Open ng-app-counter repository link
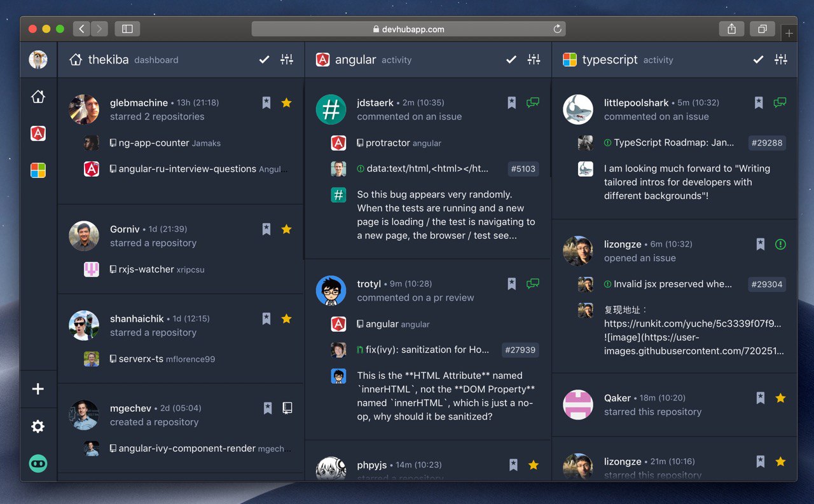This screenshot has height=504, width=814. 154,143
